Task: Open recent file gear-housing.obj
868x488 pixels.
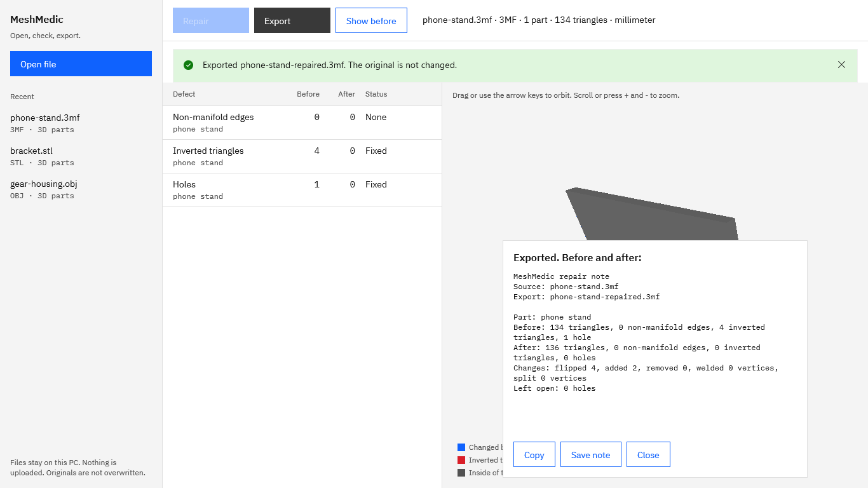Action: coord(81,189)
